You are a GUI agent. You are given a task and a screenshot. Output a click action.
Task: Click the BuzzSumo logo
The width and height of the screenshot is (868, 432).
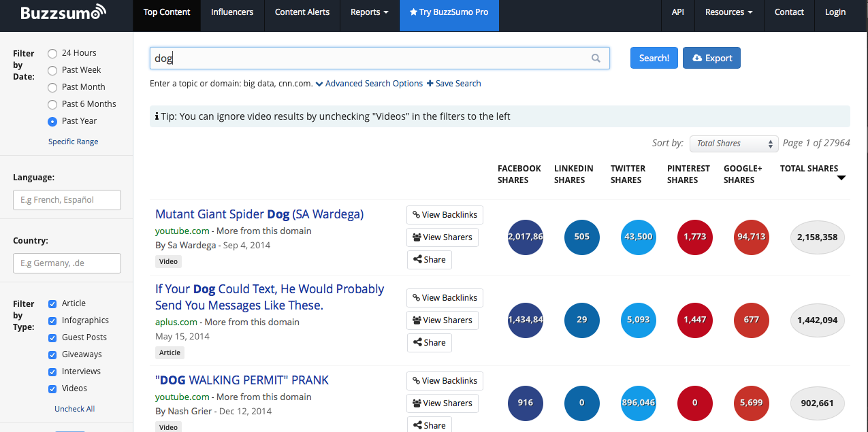click(x=63, y=12)
